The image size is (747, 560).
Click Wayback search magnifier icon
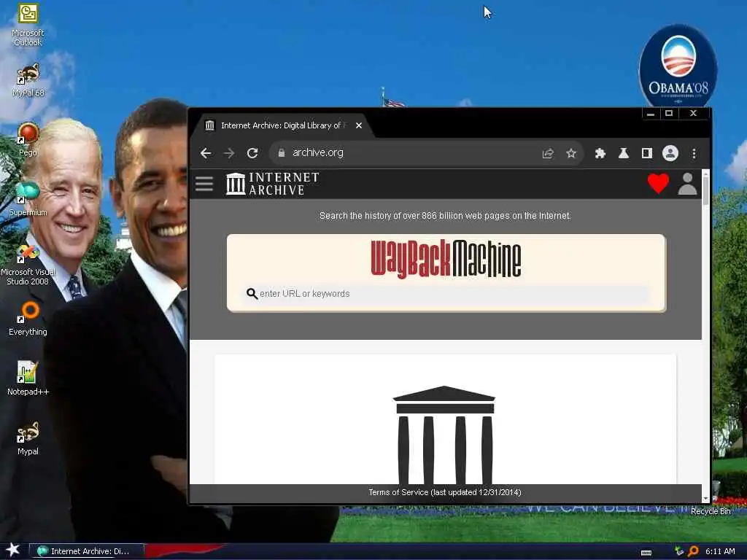(252, 294)
